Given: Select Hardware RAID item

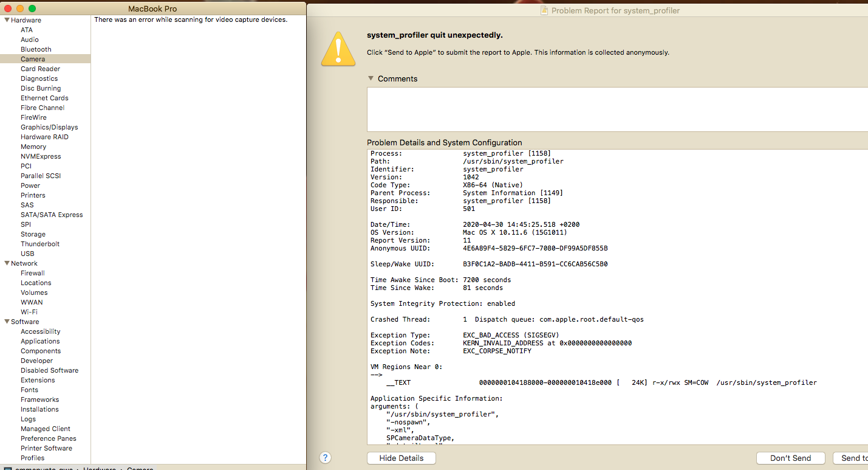Looking at the screenshot, I should click(x=44, y=137).
